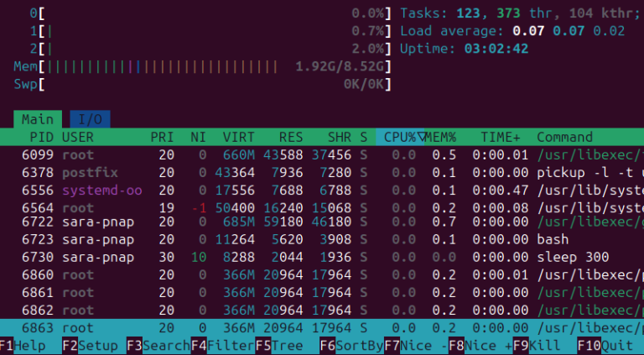Sort processes by MEM% column
This screenshot has height=355, width=644.
click(x=441, y=137)
